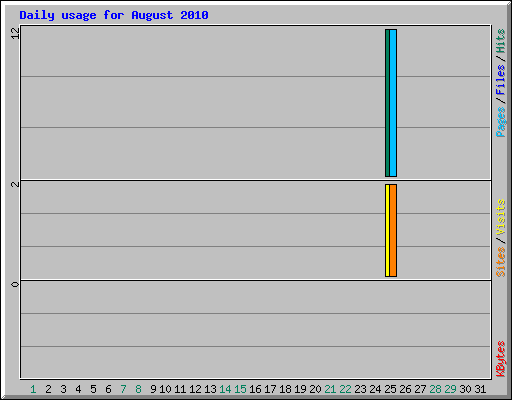Click day 31 on the x-axis
This screenshot has height=400, width=512.
pos(480,389)
